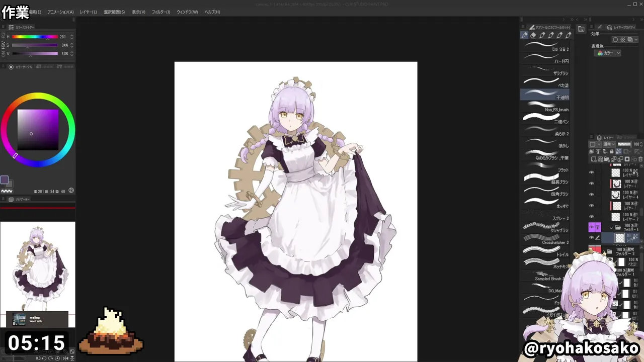Viewport: 644px width, 362px height.
Task: Click the new raster layer icon
Action: [x=594, y=159]
